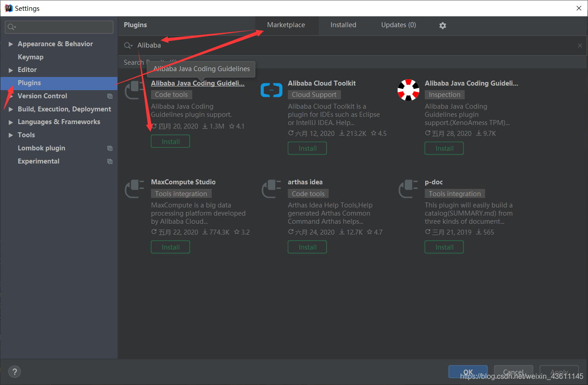The image size is (588, 385).
Task: Switch to the Installed tab
Action: pos(343,25)
